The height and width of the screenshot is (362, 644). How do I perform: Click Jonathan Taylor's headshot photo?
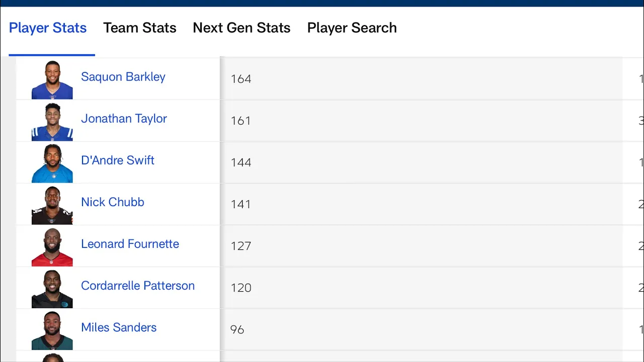[52, 121]
